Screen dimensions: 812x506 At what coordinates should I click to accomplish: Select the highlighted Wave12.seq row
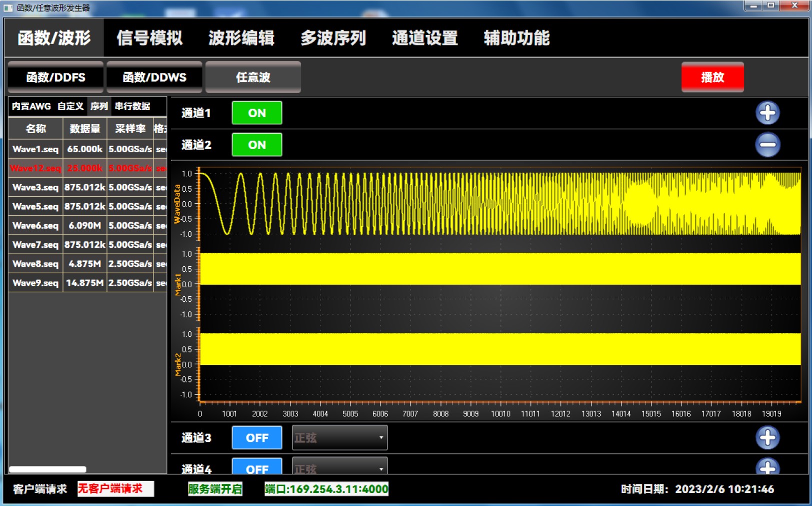pos(87,168)
